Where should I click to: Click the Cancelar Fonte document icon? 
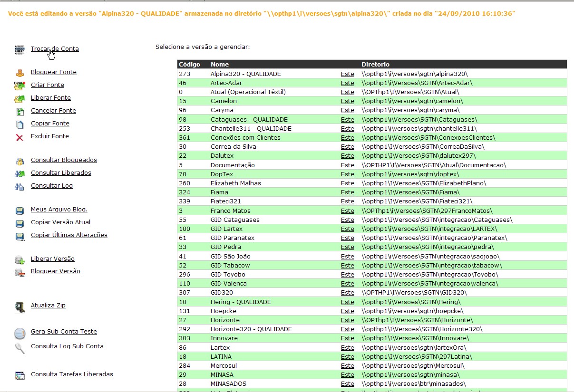tap(19, 111)
